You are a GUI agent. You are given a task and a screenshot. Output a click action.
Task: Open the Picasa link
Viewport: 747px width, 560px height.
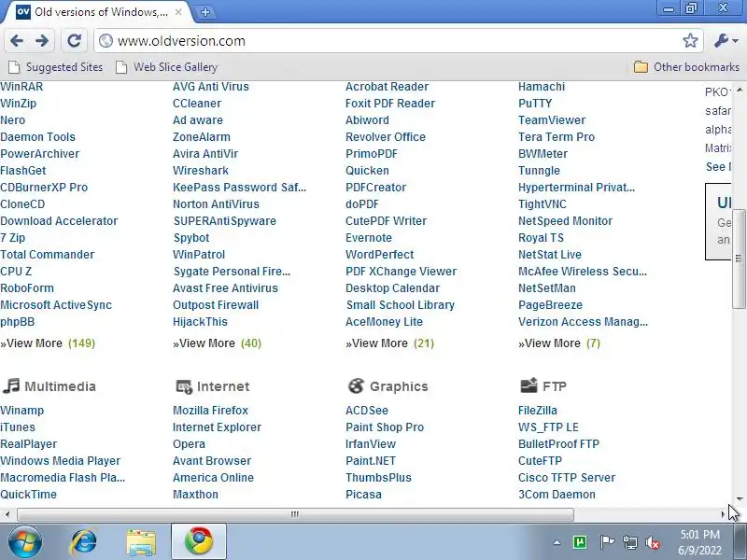(363, 495)
